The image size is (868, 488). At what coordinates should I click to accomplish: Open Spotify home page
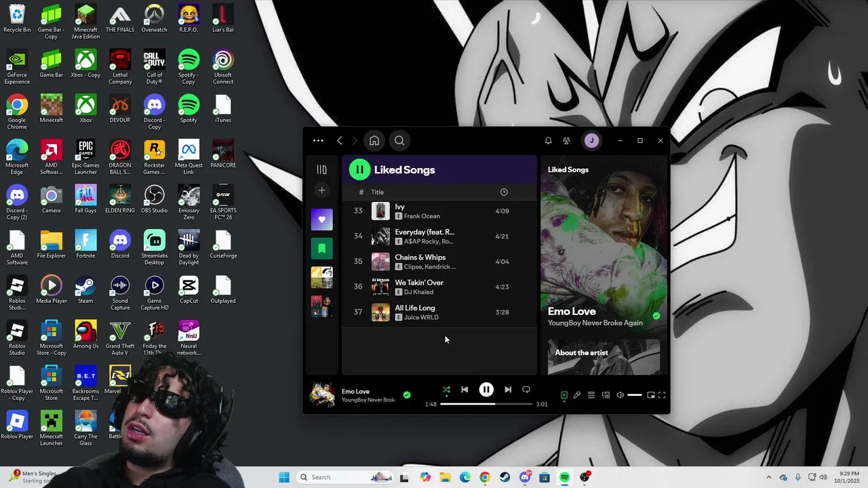click(x=374, y=140)
